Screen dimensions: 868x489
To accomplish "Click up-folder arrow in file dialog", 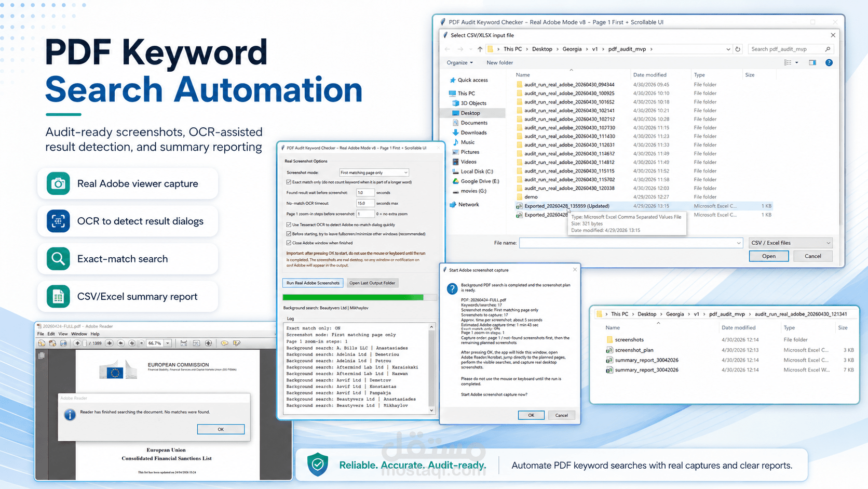I will click(x=480, y=49).
